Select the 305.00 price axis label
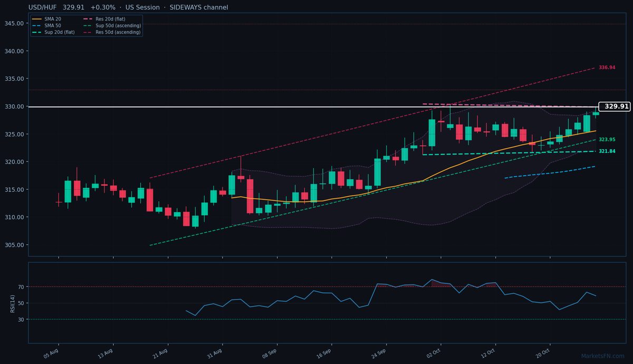The width and height of the screenshot is (633, 364). (14, 245)
